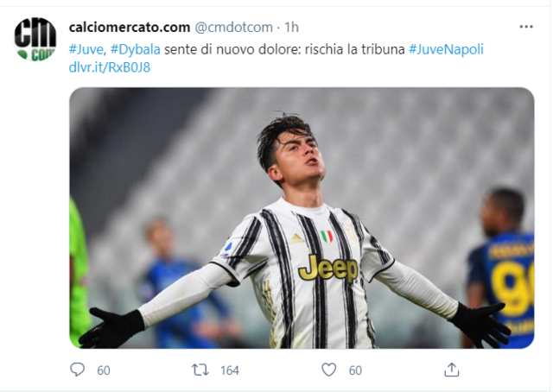The height and width of the screenshot is (392, 553).
Task: Click the 1h timestamp of the tweet
Action: click(291, 27)
